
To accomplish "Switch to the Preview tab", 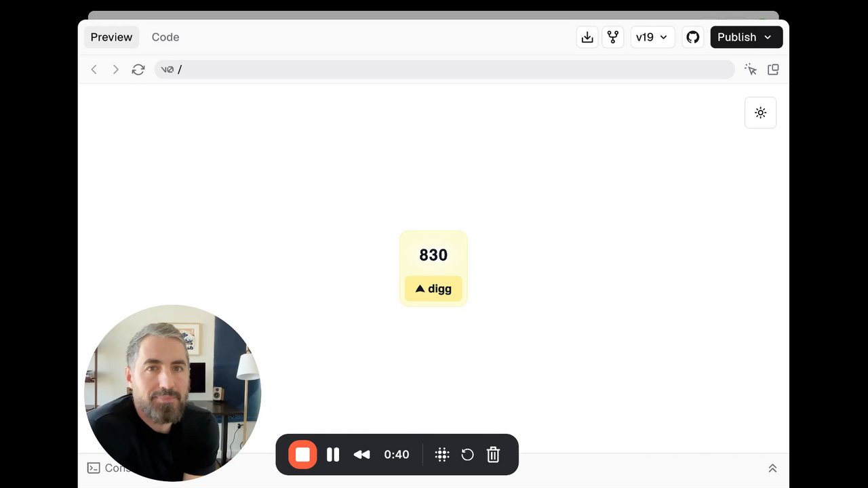I will coord(111,37).
